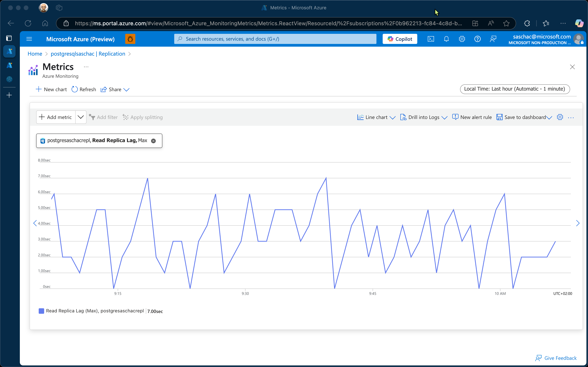Open the help question mark icon
This screenshot has width=588, height=367.
pos(477,39)
